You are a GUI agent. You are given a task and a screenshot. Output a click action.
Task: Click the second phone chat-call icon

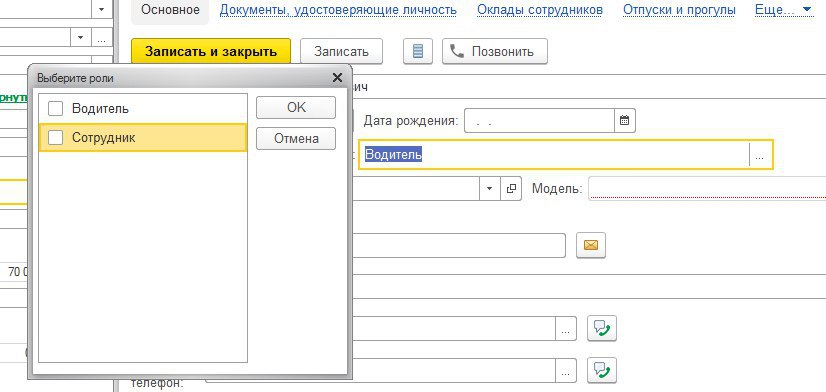pyautogui.click(x=602, y=369)
